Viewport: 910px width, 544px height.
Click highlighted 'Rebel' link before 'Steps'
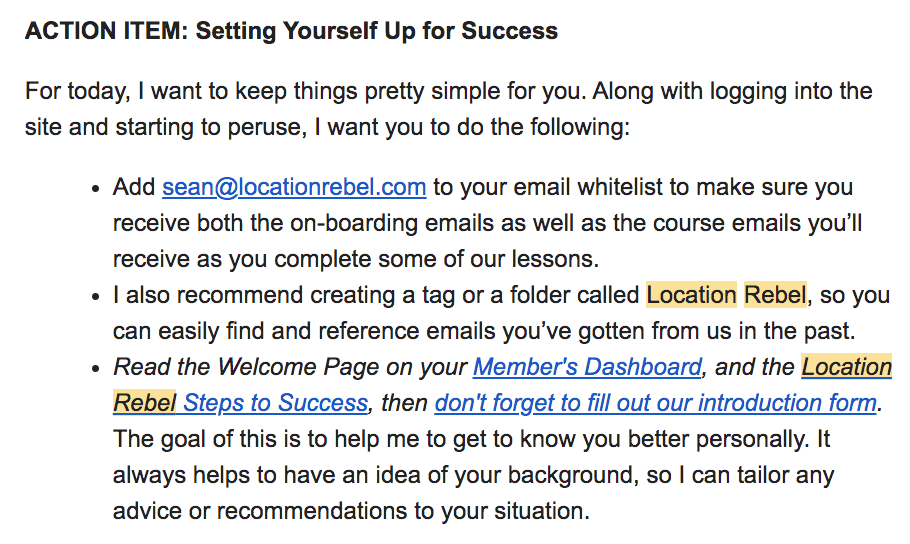[x=145, y=403]
